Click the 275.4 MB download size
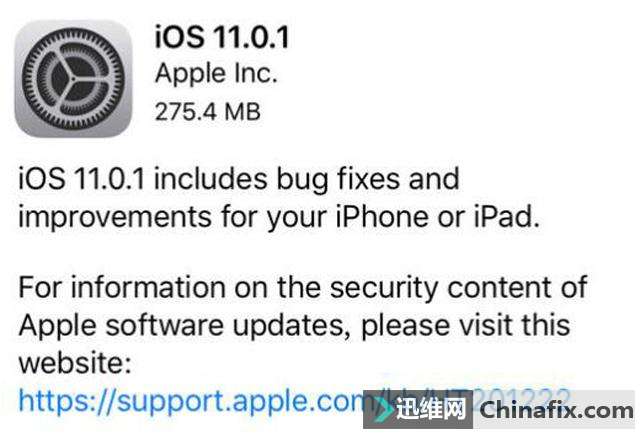This screenshot has width=640, height=434. [207, 111]
